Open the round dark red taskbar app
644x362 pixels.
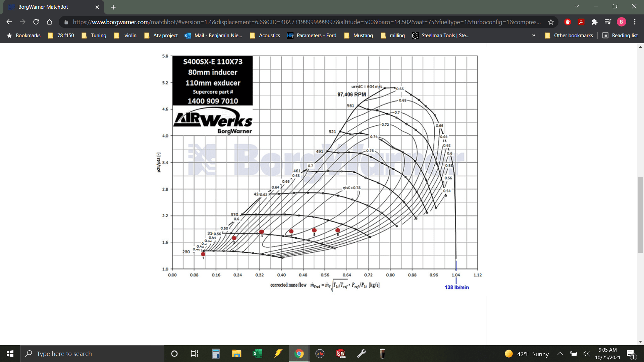tap(320, 354)
